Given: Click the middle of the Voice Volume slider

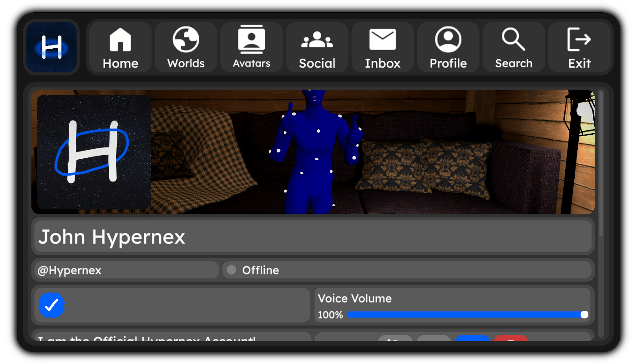Looking at the screenshot, I should (465, 314).
